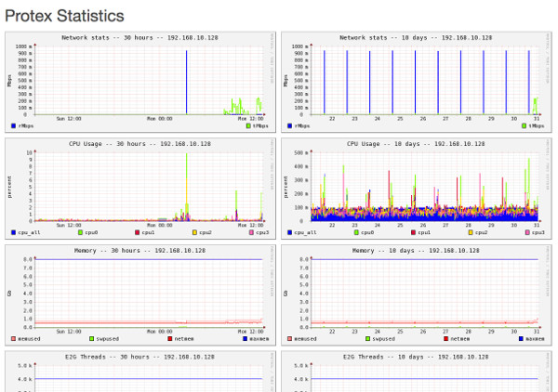The height and width of the screenshot is (392, 558).
Task: Click yellow cpu2 swatch in CPU 30 hours legend
Action: click(194, 232)
